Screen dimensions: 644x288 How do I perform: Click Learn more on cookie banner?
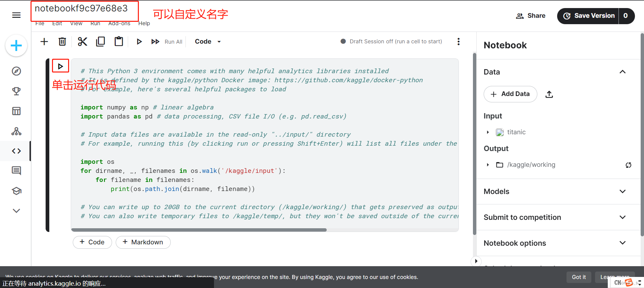click(x=615, y=277)
